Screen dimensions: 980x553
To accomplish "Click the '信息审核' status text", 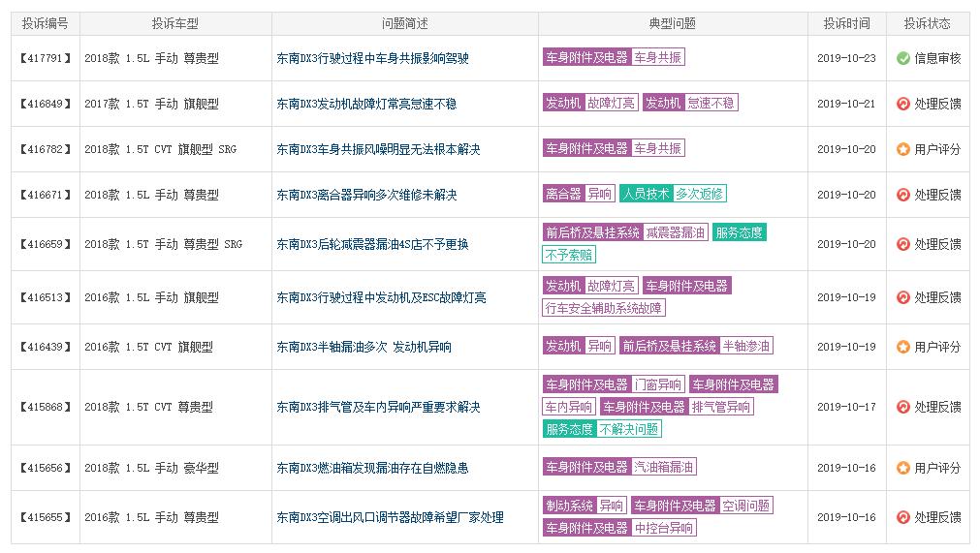I will click(x=937, y=58).
